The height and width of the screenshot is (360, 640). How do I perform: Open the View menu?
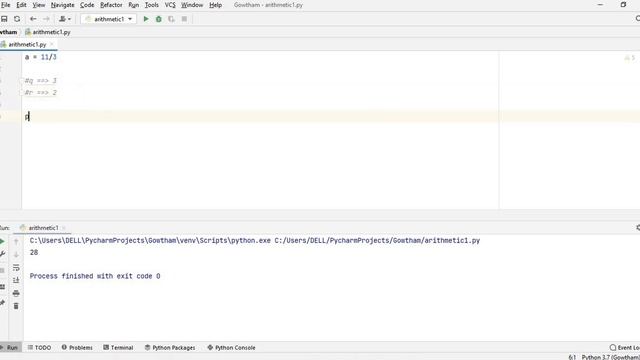point(39,5)
